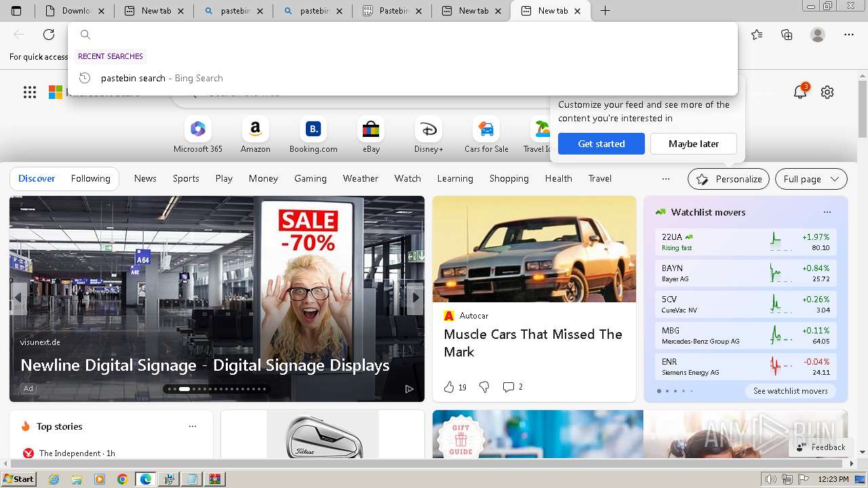This screenshot has height=488, width=868.
Task: Open Collections icon in toolbar
Action: (x=787, y=35)
